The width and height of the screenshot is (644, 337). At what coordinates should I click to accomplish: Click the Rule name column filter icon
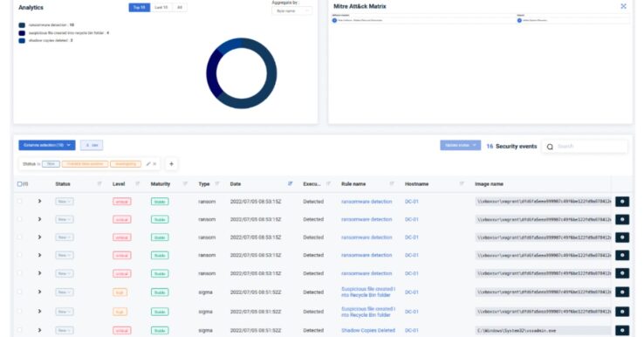tap(392, 183)
